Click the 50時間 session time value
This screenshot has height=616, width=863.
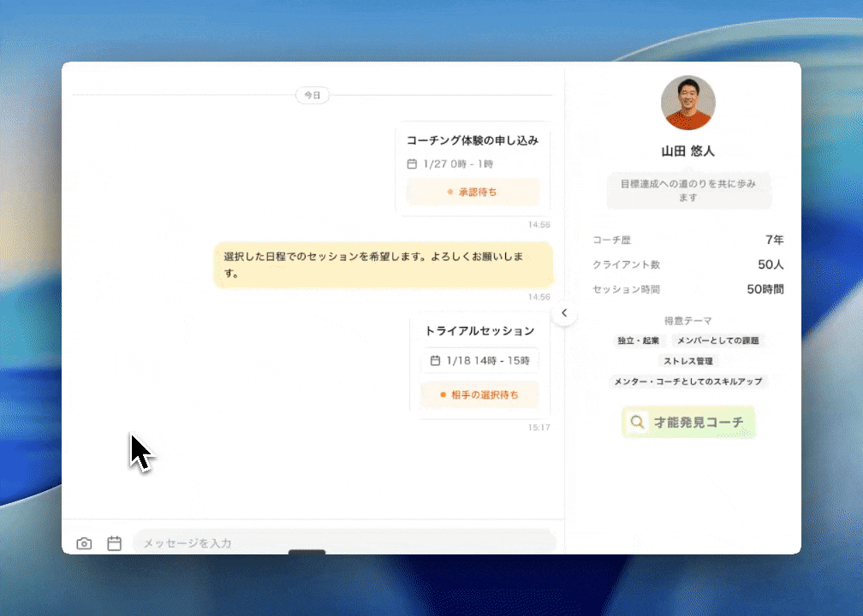pos(765,289)
